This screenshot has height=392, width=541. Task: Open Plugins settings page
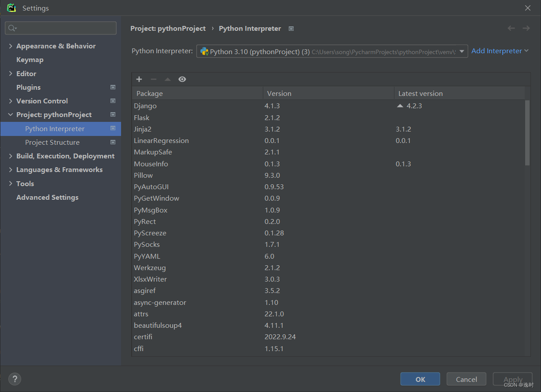click(28, 87)
